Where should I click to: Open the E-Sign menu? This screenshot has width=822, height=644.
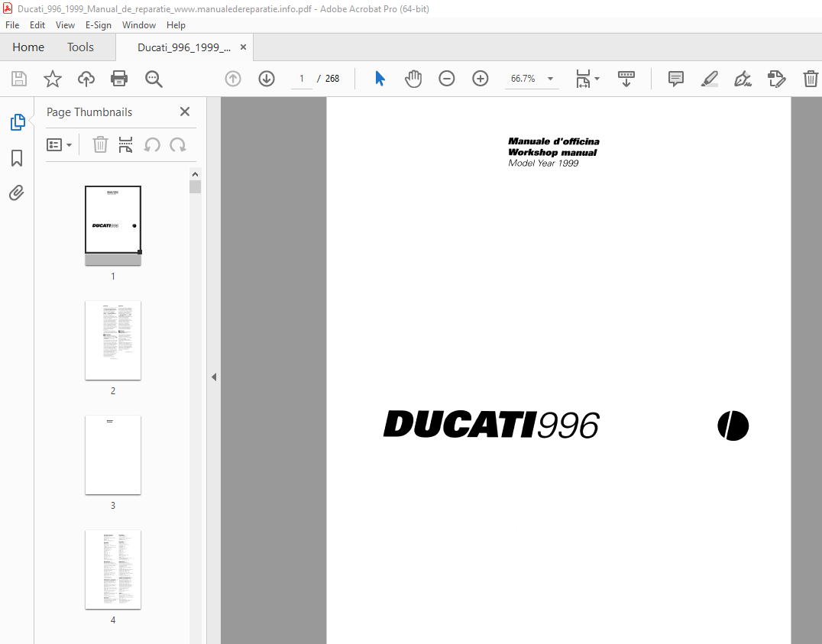(x=99, y=25)
